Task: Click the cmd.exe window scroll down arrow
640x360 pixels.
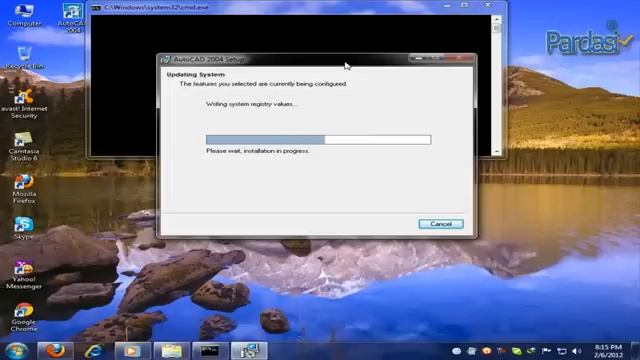Action: (497, 151)
